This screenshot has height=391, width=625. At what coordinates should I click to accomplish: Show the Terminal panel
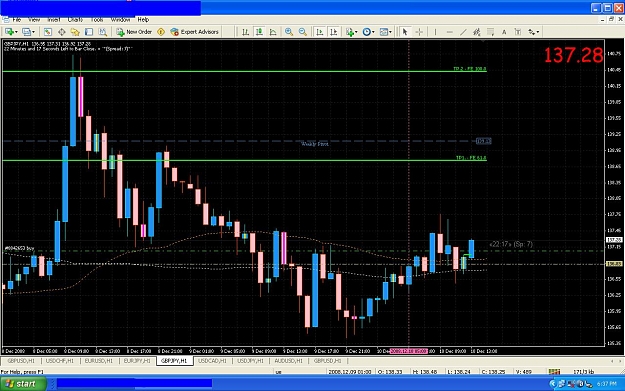click(x=89, y=31)
